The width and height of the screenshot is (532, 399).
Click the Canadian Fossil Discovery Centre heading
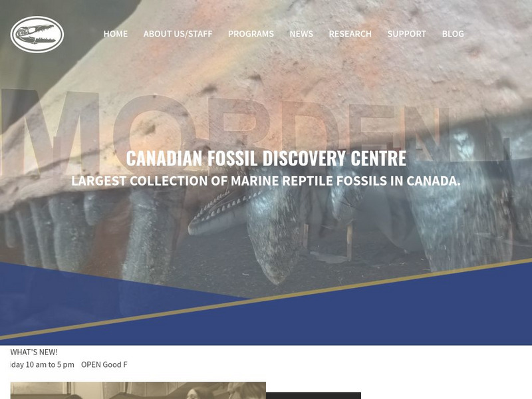pyautogui.click(x=266, y=158)
